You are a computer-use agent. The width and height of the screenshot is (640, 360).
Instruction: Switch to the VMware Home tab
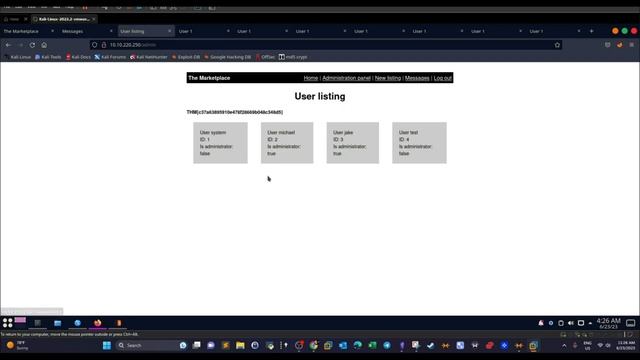pyautogui.click(x=15, y=19)
